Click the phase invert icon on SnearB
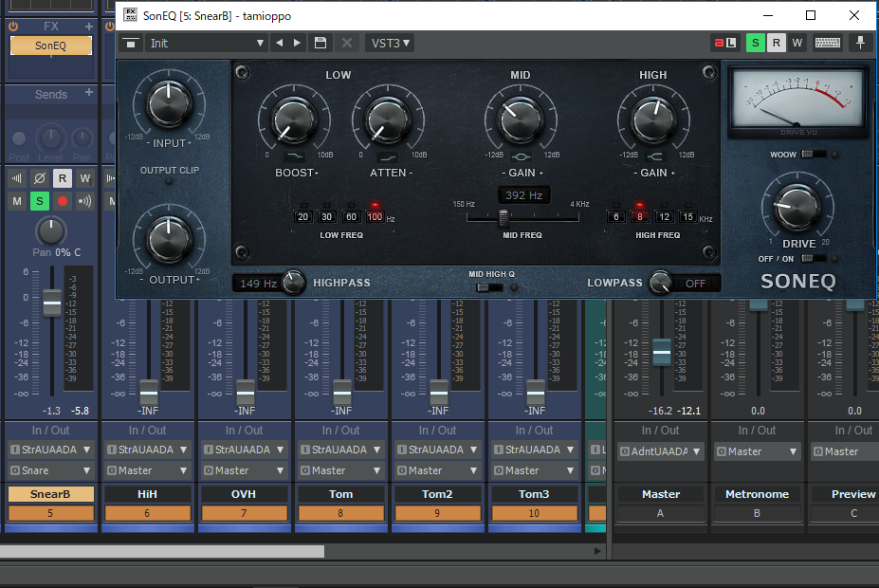This screenshot has height=588, width=879. [x=39, y=177]
